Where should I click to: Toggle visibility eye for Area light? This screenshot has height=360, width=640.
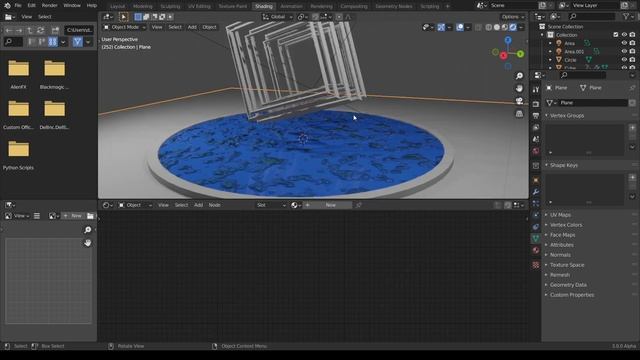coord(624,43)
